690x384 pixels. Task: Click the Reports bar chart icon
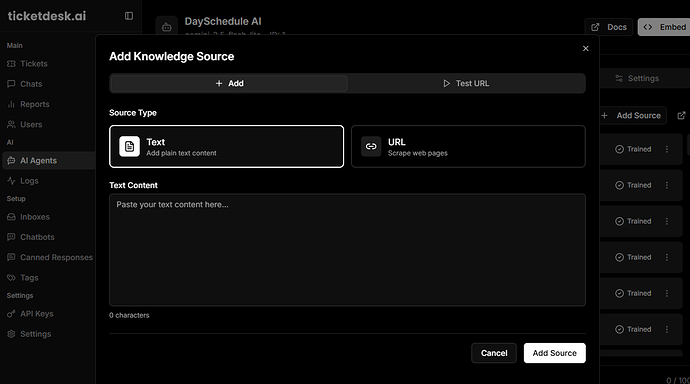(x=11, y=104)
